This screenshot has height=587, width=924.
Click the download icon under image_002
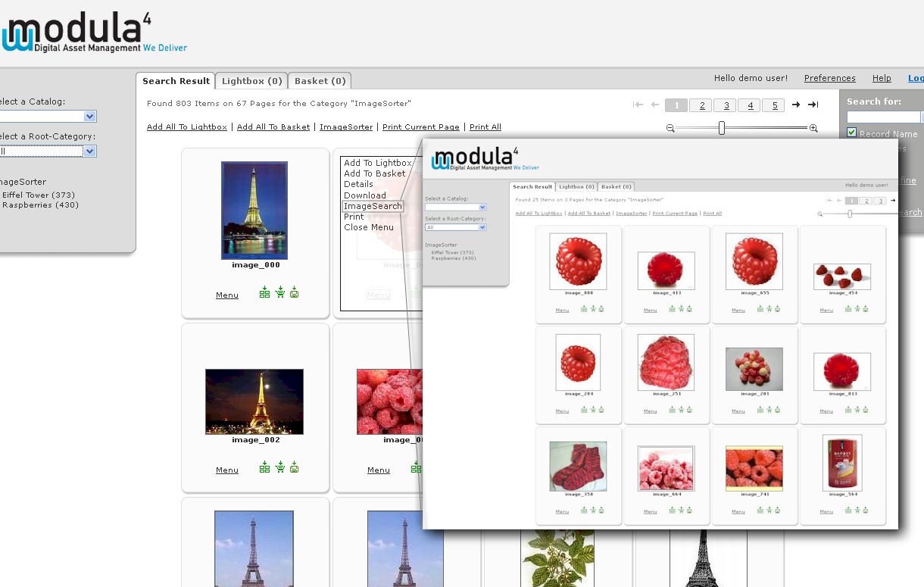(x=294, y=467)
